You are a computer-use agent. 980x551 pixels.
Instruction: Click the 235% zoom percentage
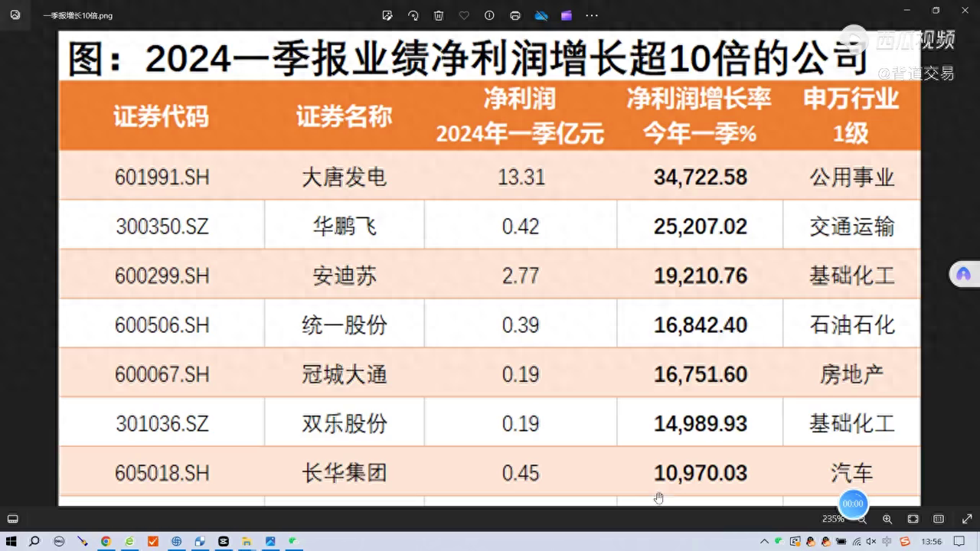click(831, 519)
